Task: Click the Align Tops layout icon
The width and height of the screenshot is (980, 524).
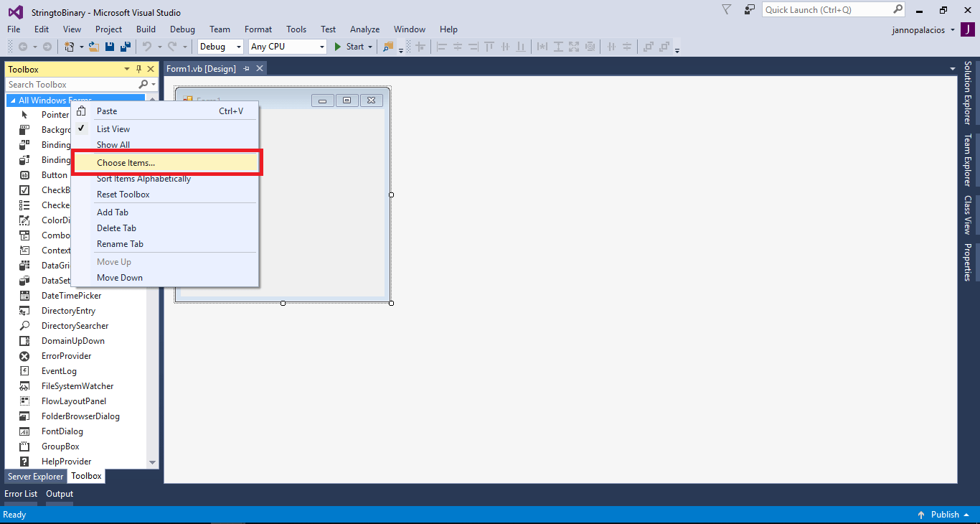Action: coord(489,46)
